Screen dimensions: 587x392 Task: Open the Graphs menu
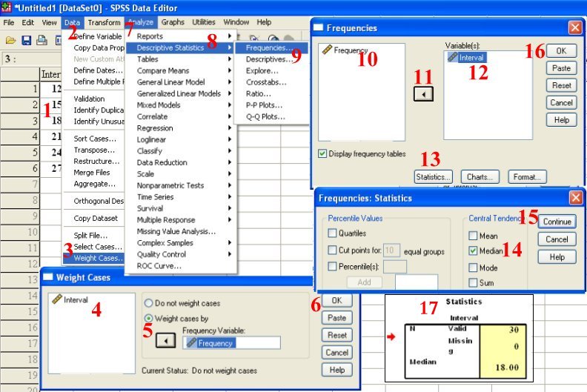[x=173, y=22]
